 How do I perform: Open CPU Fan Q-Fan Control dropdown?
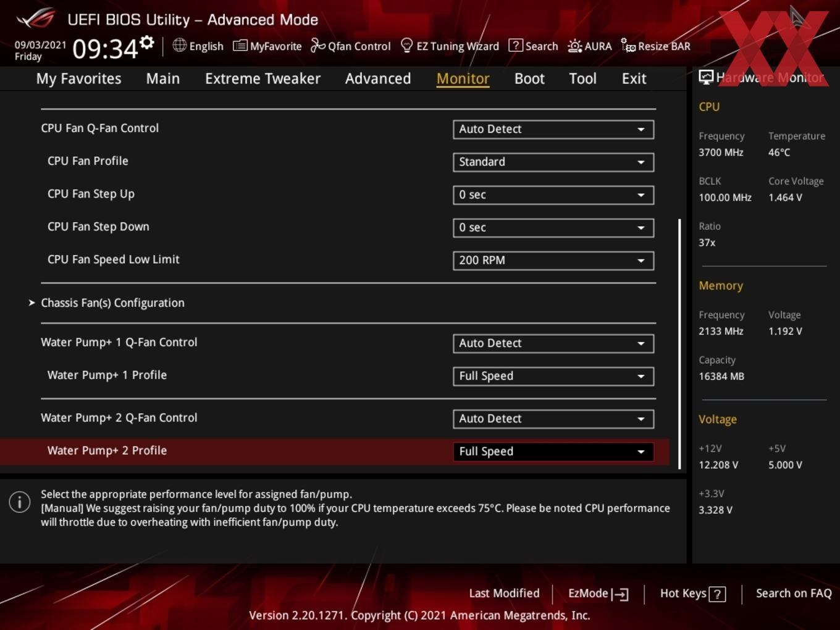pos(553,129)
